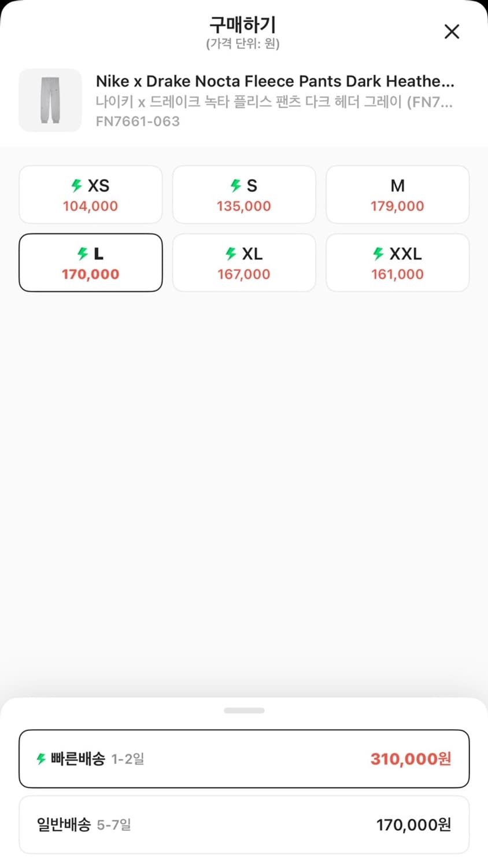Close the purchase sheet with X icon

[452, 31]
